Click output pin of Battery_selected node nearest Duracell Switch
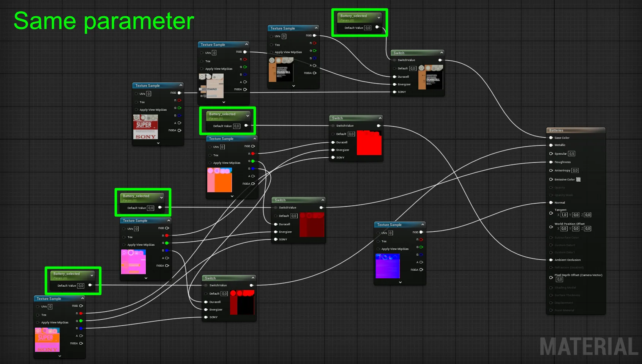Image resolution: width=642 pixels, height=364 pixels. point(377,27)
